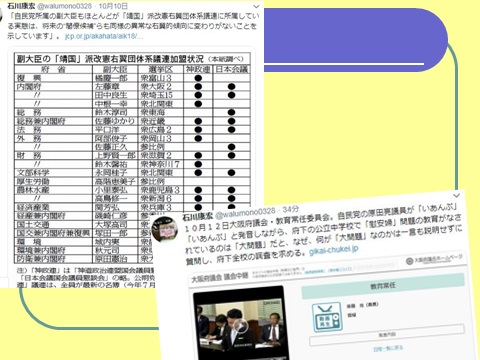Click the 大阪府議会 議会中継 page title
Screen dimensions: 480x360
[x=220, y=276]
